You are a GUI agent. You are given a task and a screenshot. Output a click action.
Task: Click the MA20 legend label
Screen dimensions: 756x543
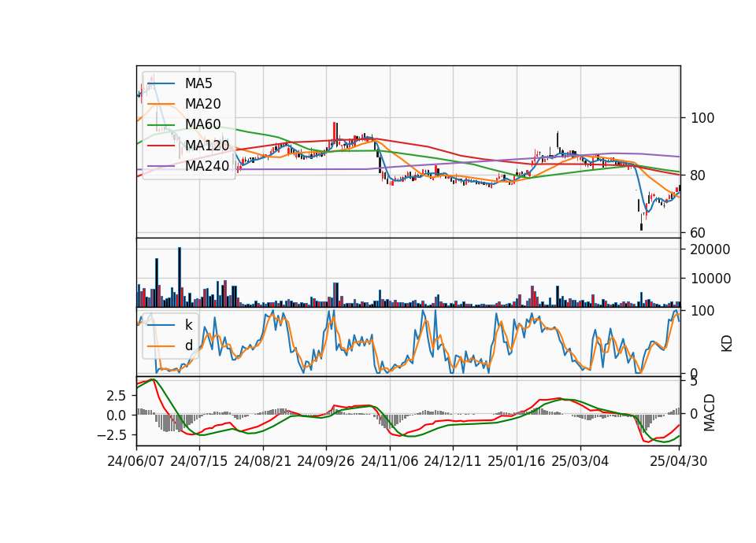202,104
